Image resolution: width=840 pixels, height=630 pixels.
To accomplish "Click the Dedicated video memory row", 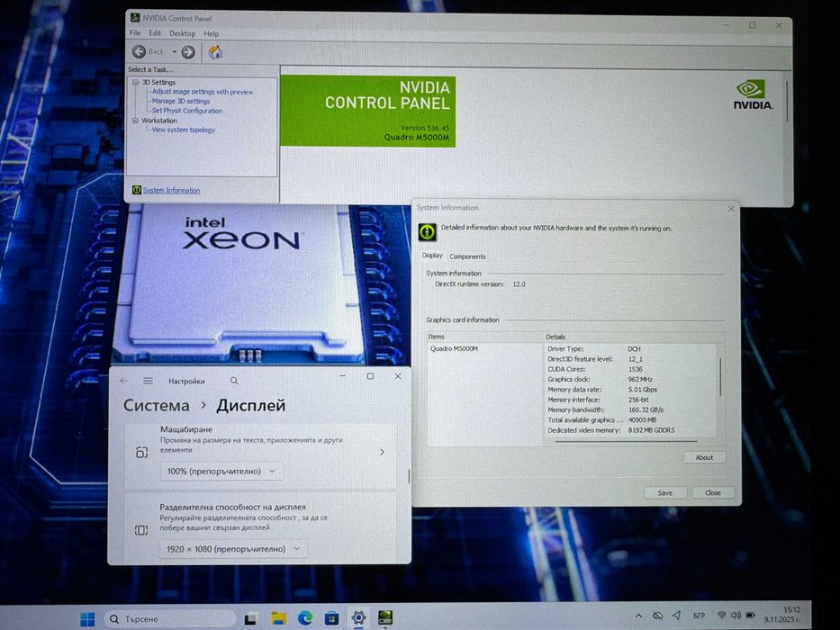I will [610, 430].
